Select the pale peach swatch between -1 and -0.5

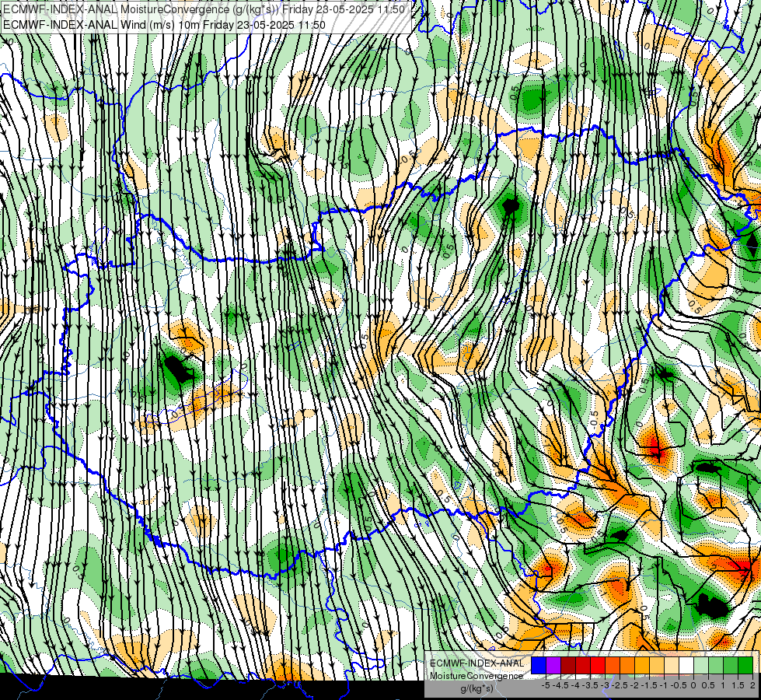[x=672, y=666]
